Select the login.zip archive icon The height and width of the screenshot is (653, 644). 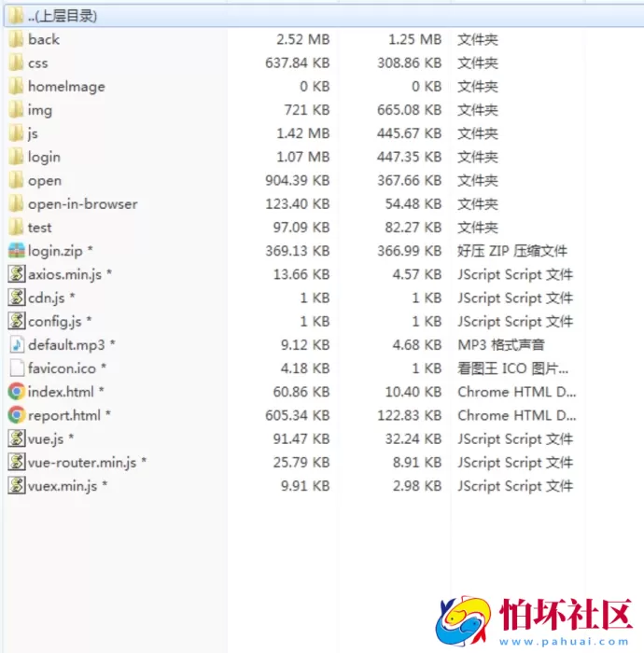coord(17,251)
